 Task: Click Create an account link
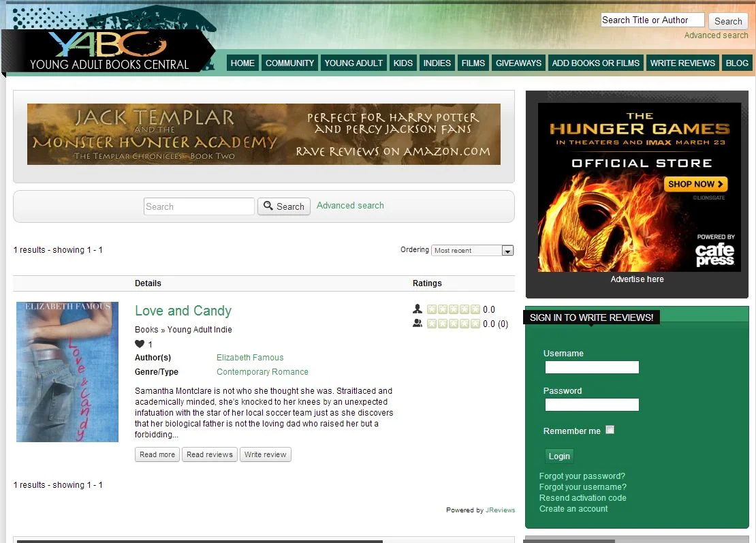pos(573,509)
